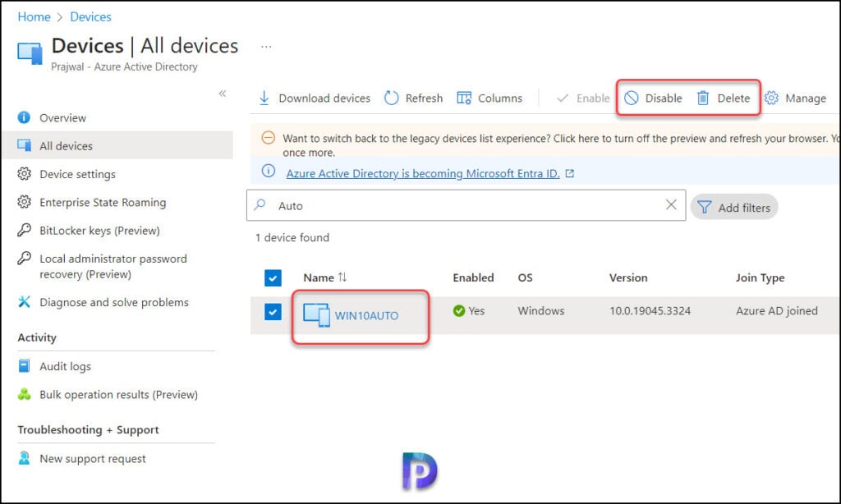Click the Enabled column header
The width and height of the screenshot is (841, 504).
[473, 277]
